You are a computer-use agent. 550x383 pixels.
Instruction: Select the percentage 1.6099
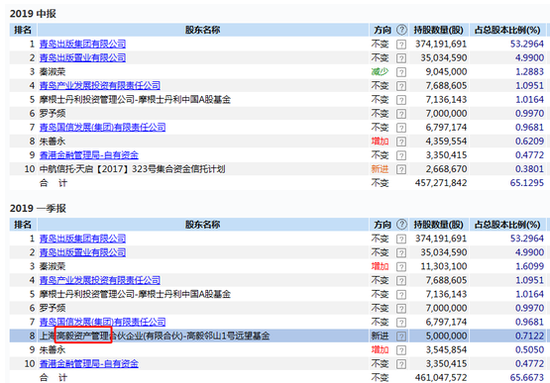click(530, 267)
